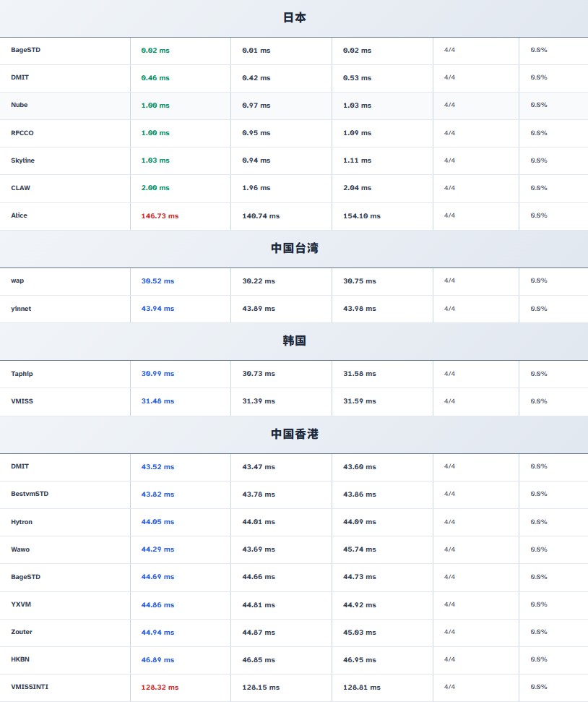Select the blue 30.52 ms value for wap
Viewport: 588px width, 702px height.
(157, 281)
